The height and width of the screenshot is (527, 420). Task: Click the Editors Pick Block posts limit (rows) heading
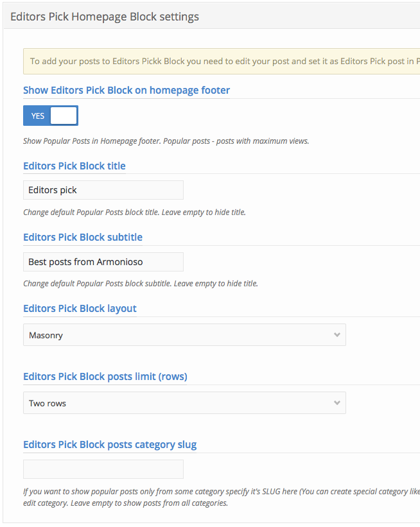coord(105,376)
